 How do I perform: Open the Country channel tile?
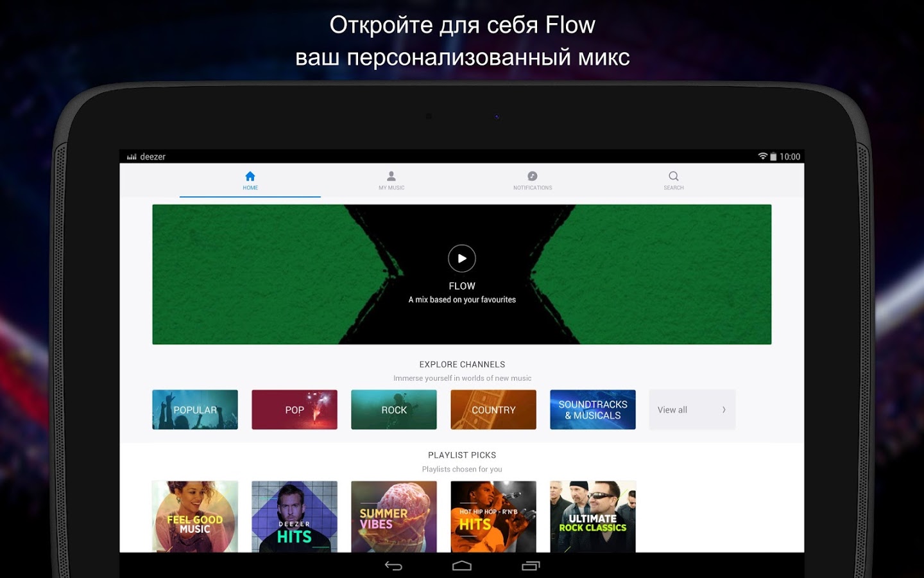[x=493, y=410]
